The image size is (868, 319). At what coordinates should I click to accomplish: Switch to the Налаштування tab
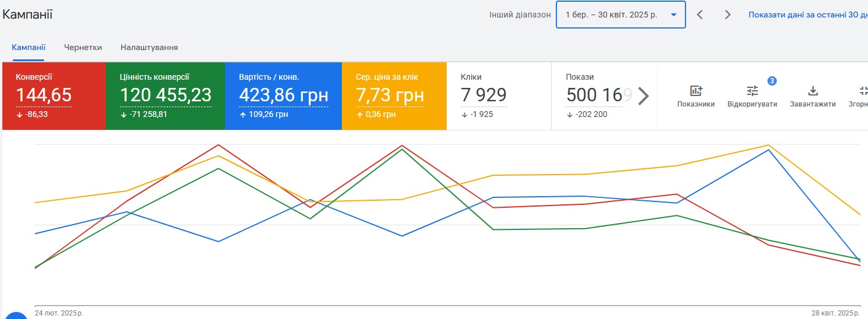(149, 47)
